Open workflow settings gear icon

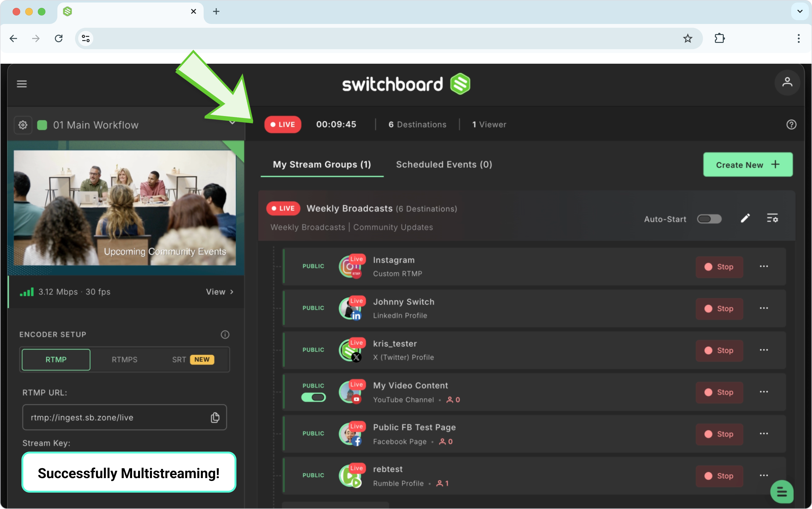pos(23,125)
